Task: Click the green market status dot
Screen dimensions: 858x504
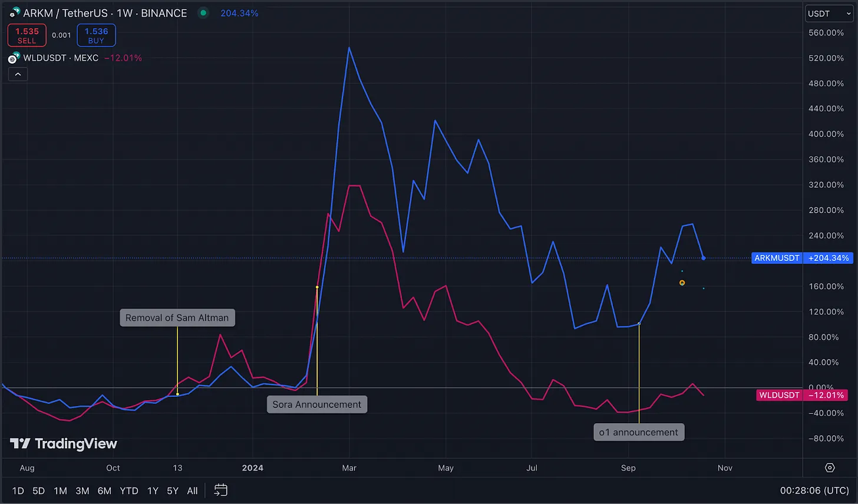Action: (203, 12)
